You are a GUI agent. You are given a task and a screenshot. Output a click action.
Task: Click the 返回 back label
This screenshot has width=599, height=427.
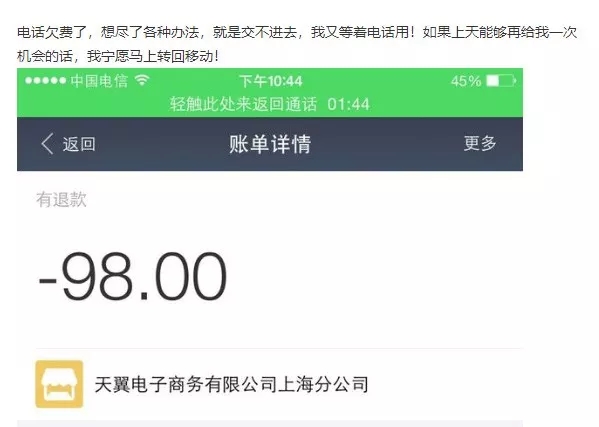(x=79, y=144)
